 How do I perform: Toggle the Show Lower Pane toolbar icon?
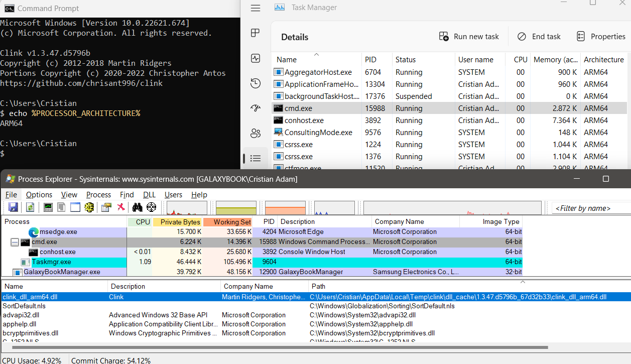(x=75, y=207)
